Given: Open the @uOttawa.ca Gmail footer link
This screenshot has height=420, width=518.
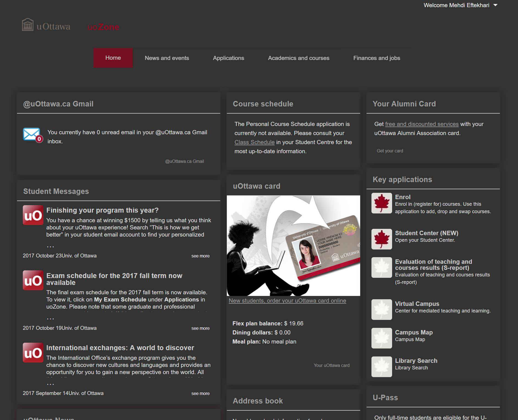Looking at the screenshot, I should click(x=184, y=161).
